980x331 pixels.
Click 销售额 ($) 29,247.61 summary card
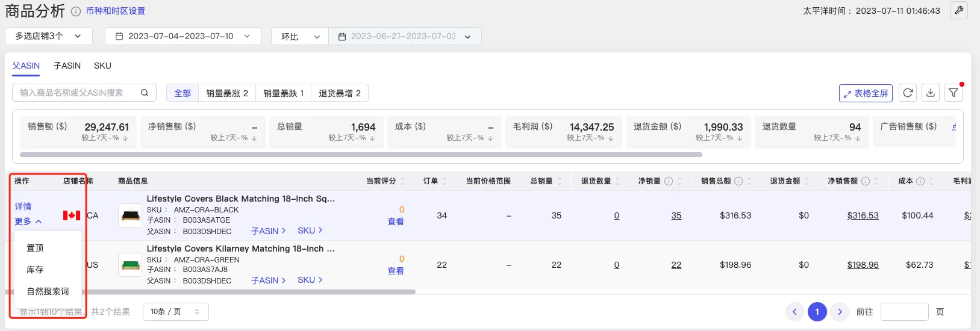click(x=78, y=132)
